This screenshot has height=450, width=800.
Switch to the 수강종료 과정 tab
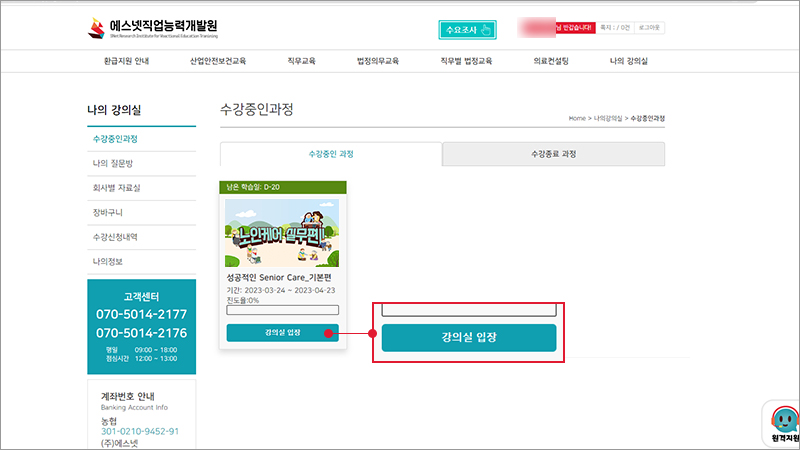click(x=553, y=154)
